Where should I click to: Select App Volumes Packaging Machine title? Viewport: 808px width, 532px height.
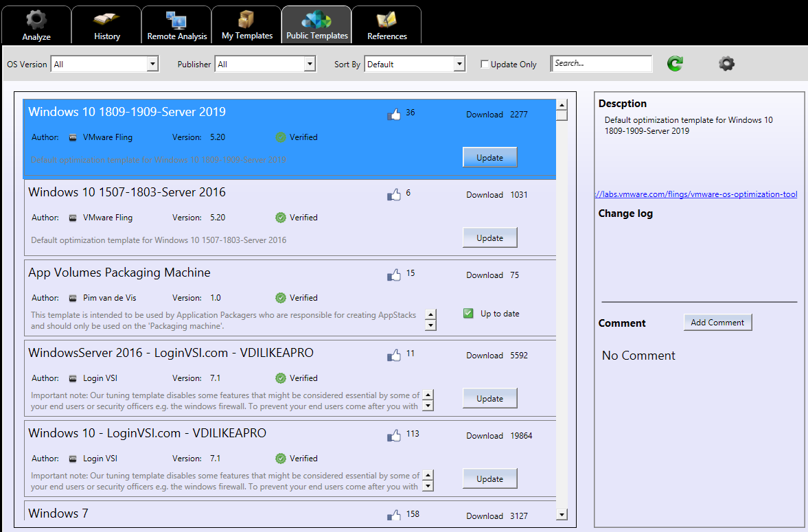pos(119,273)
